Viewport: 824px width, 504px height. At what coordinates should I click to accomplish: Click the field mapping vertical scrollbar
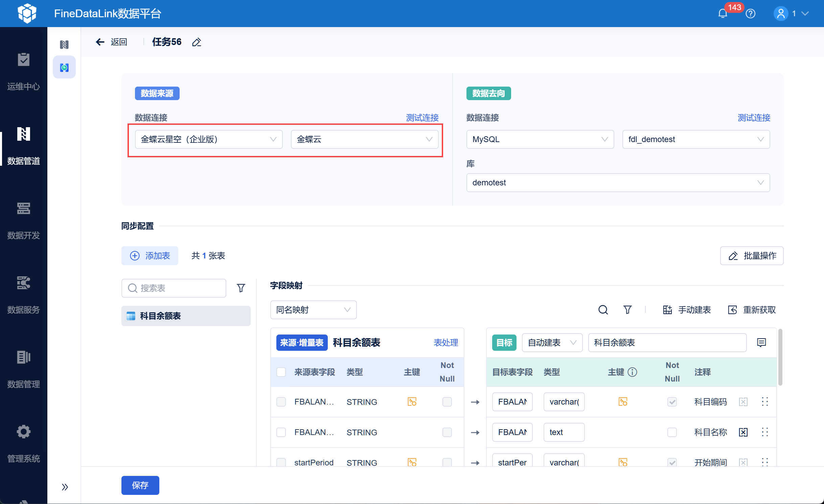point(780,357)
